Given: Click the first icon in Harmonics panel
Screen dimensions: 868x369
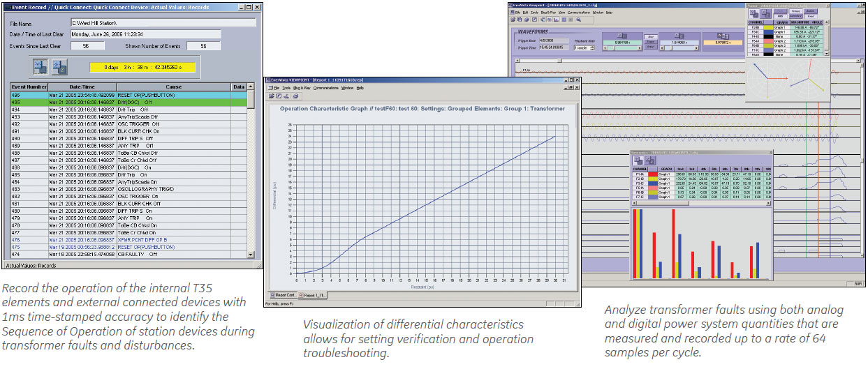Looking at the screenshot, I should click(640, 160).
